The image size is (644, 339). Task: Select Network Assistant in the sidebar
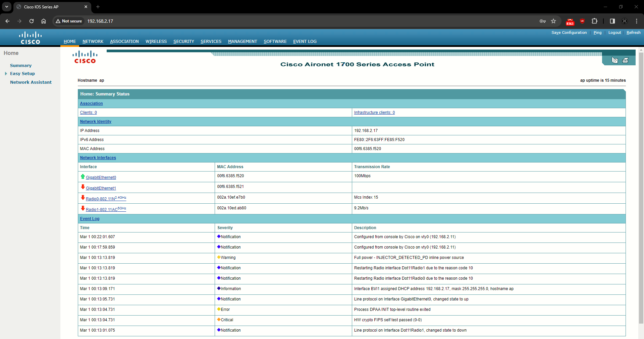tap(31, 82)
